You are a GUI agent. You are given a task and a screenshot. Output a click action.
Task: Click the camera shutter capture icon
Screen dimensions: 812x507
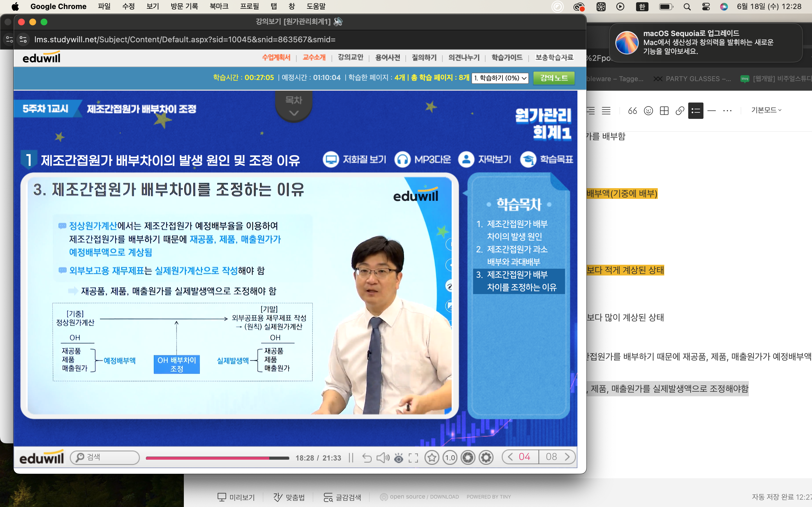pyautogui.click(x=468, y=457)
